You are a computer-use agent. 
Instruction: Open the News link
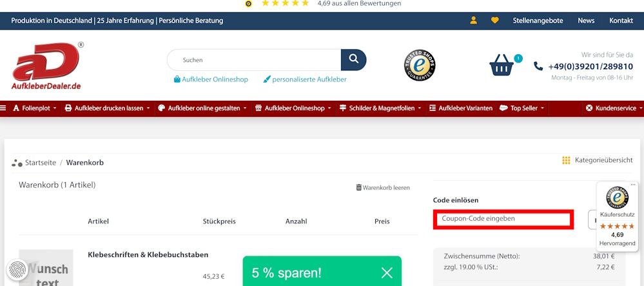coord(586,21)
